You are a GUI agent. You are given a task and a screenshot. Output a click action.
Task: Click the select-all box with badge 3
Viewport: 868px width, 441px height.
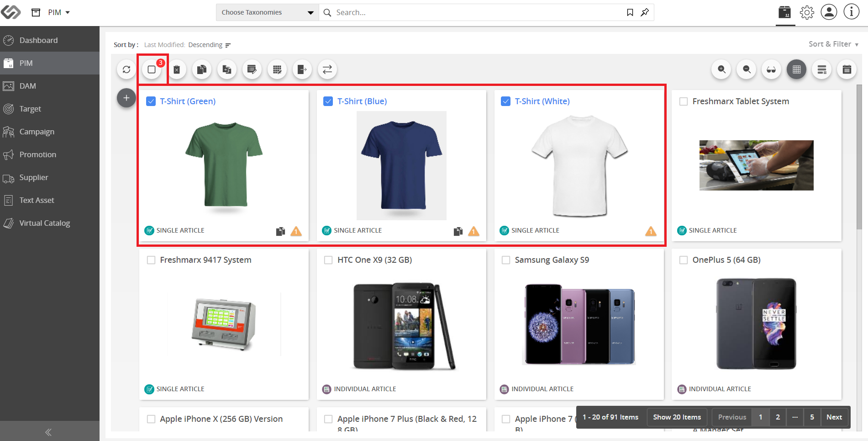152,69
